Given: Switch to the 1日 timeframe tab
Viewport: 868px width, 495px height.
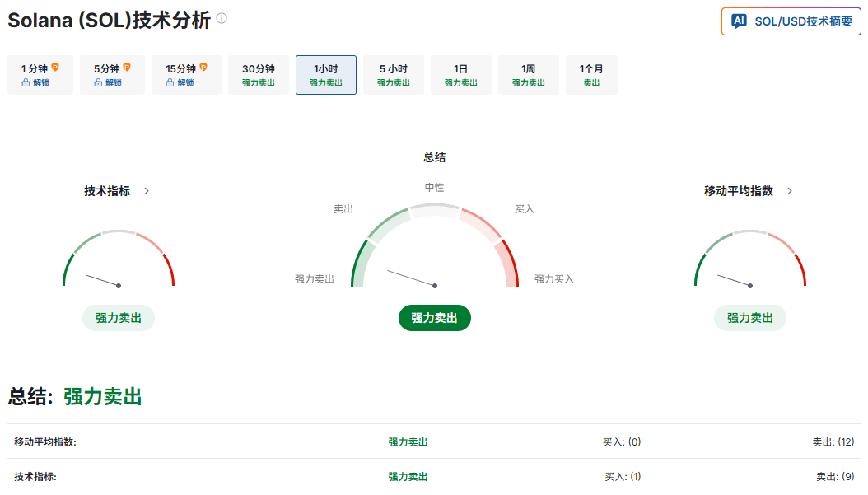Looking at the screenshot, I should pos(461,75).
